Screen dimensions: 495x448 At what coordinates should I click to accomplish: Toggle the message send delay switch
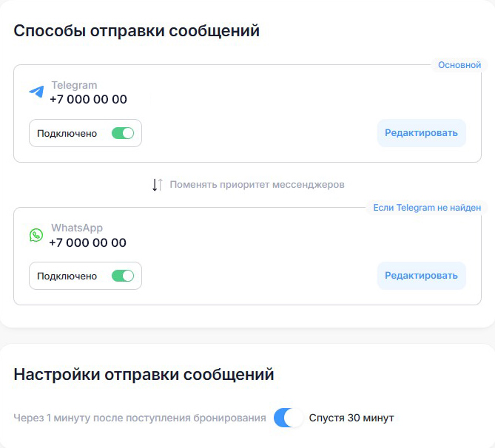[x=288, y=418]
